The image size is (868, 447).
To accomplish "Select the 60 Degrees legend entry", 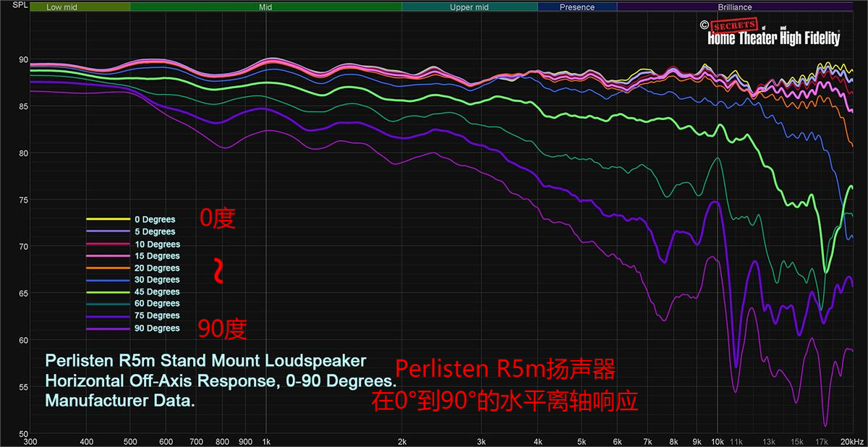I will pos(157,304).
